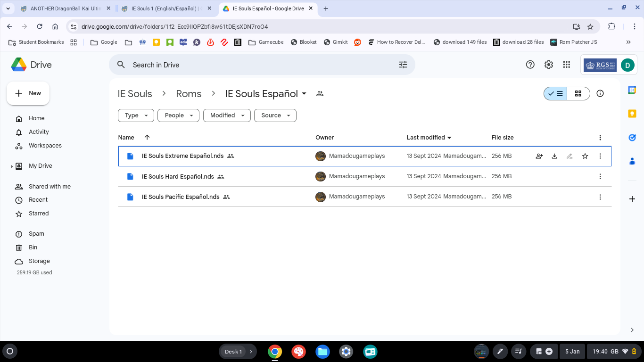Image resolution: width=644 pixels, height=362 pixels.
Task: Open ChromeOS launcher circle button
Action: pos(9,351)
